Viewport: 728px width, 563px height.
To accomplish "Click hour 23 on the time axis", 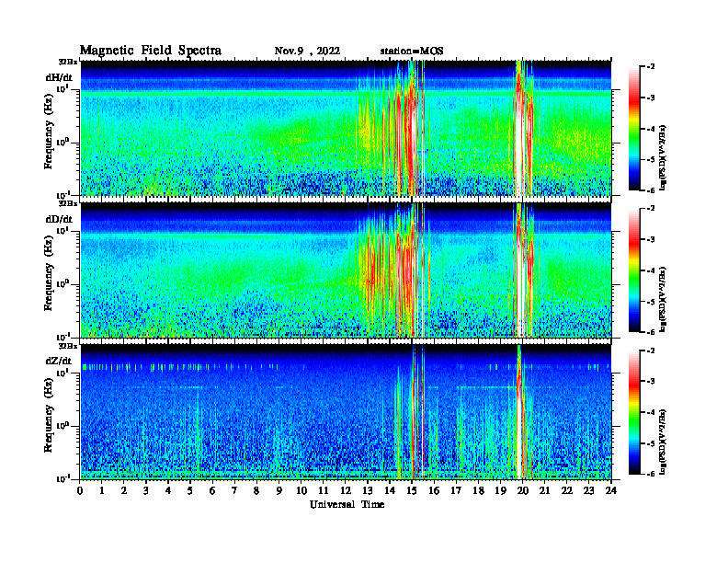I will (x=589, y=491).
